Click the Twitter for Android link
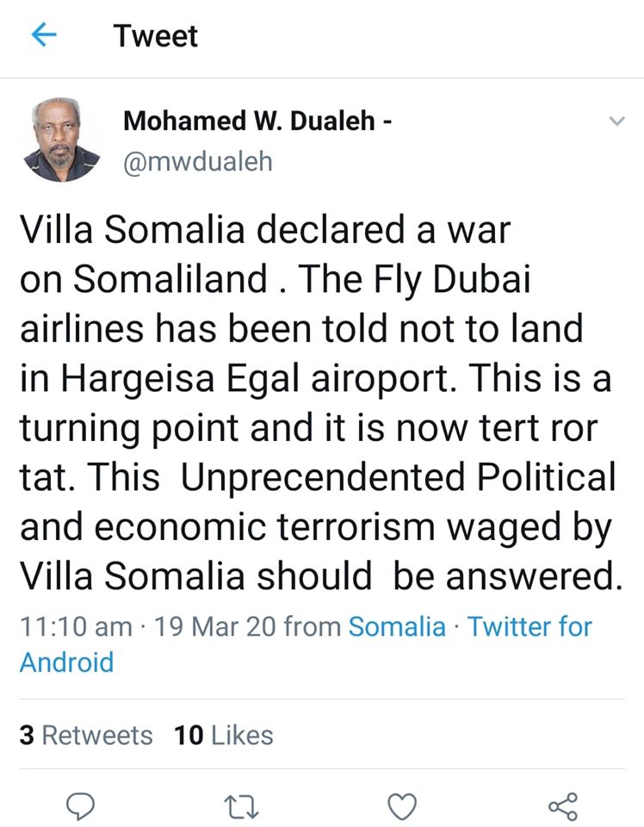The image size is (644, 827). point(529,626)
